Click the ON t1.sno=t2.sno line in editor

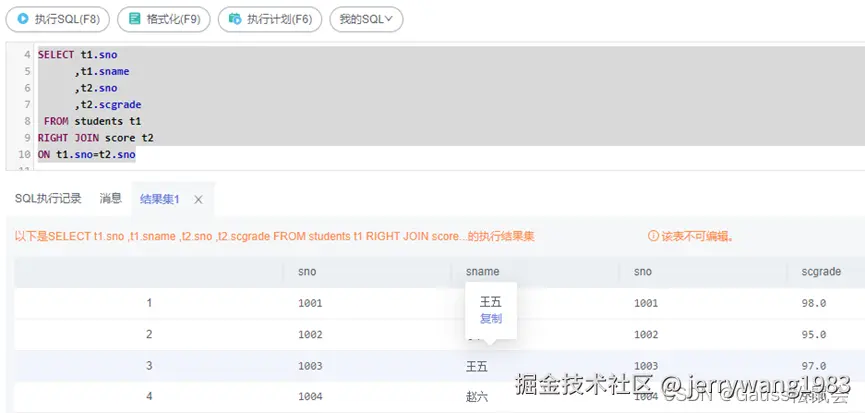pos(87,155)
